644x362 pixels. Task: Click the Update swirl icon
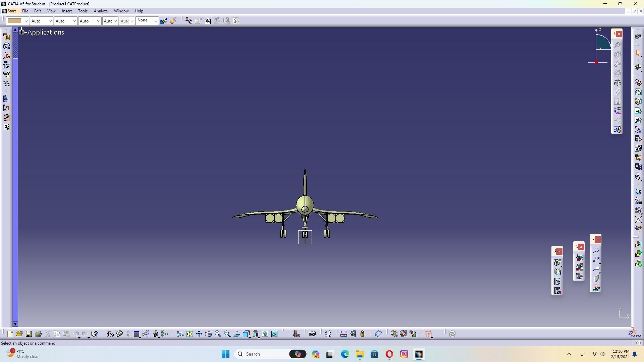coord(452,334)
